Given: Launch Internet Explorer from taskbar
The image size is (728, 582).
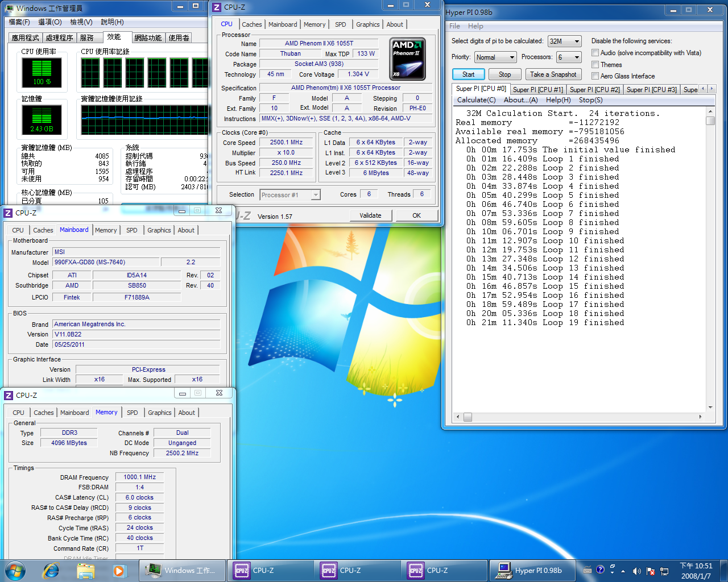Looking at the screenshot, I should (x=51, y=571).
